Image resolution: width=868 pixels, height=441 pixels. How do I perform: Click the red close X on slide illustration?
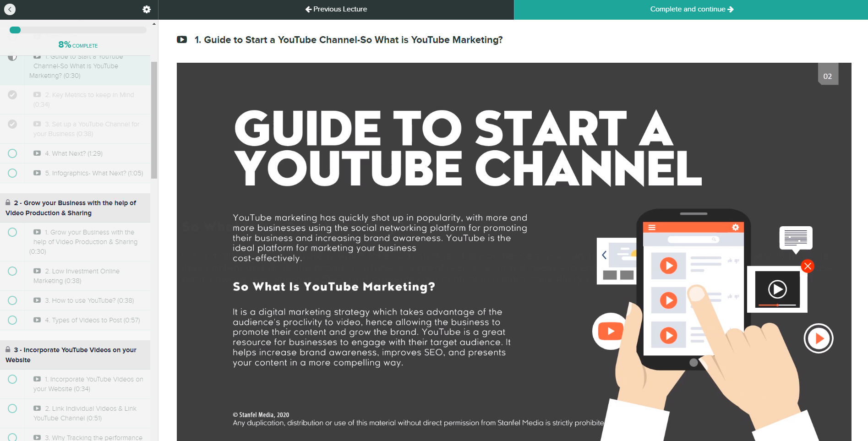point(808,266)
